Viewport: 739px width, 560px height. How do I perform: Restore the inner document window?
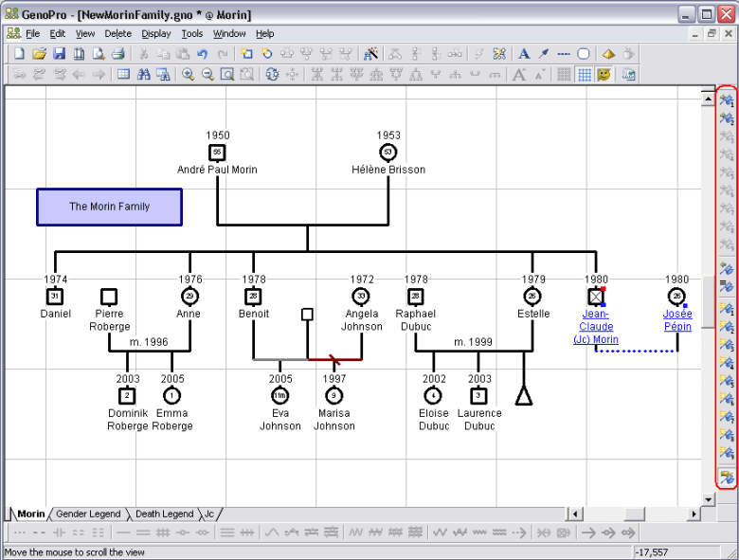pyautogui.click(x=712, y=33)
